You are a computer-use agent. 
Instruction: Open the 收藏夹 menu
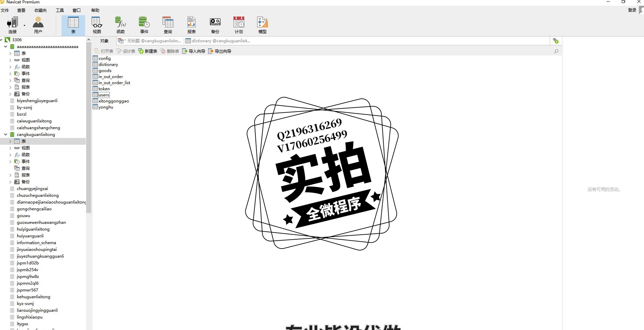(41, 10)
